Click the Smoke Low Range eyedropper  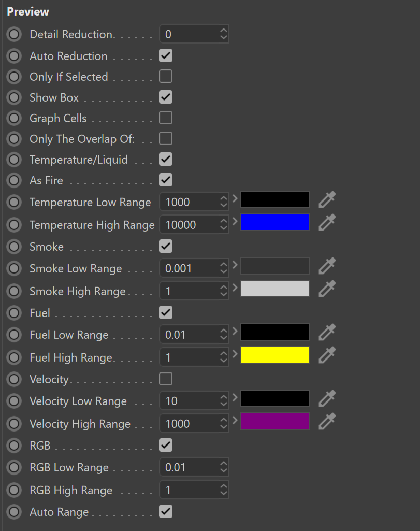(x=327, y=266)
